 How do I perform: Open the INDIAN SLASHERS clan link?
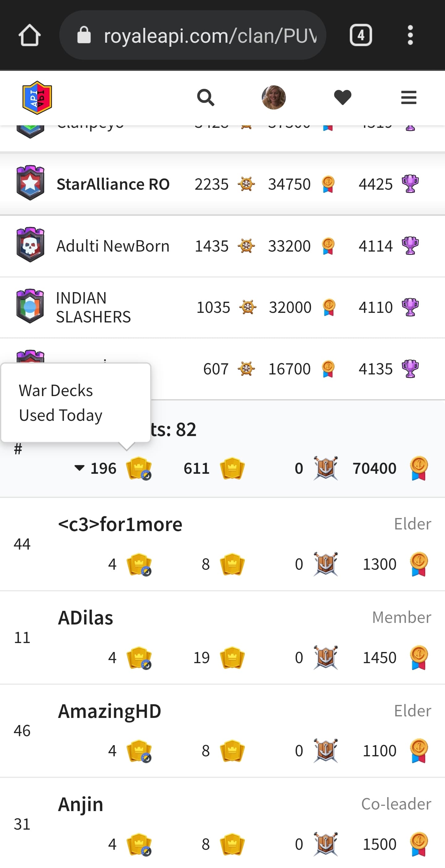point(93,307)
